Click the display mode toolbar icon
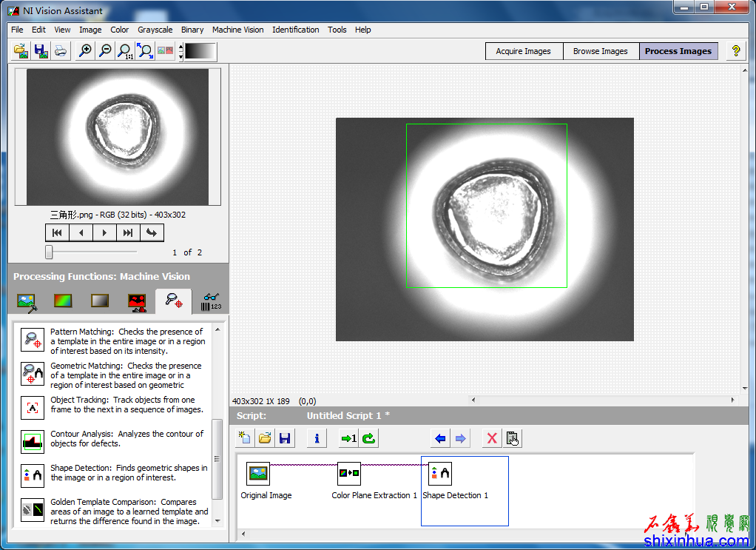Screen dimensions: 756x550 (166, 50)
